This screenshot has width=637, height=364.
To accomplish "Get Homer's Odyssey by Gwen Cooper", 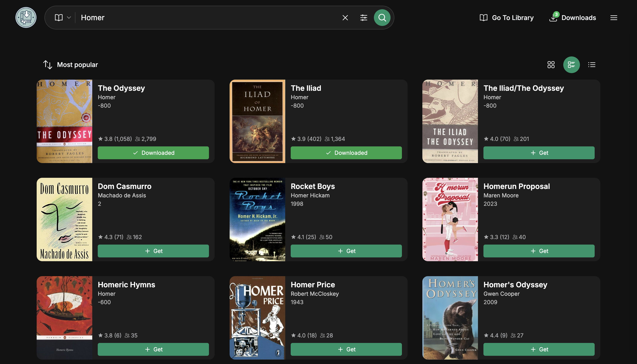I will [539, 349].
